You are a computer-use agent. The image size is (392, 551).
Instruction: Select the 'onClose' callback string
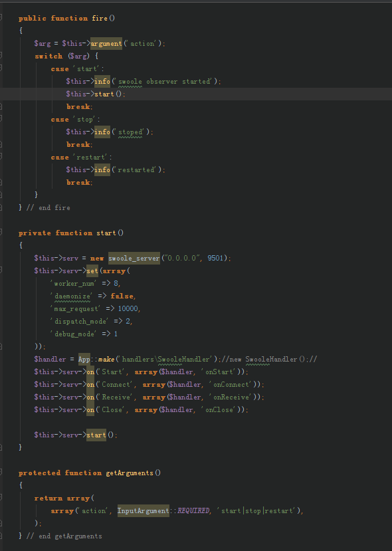219,410
